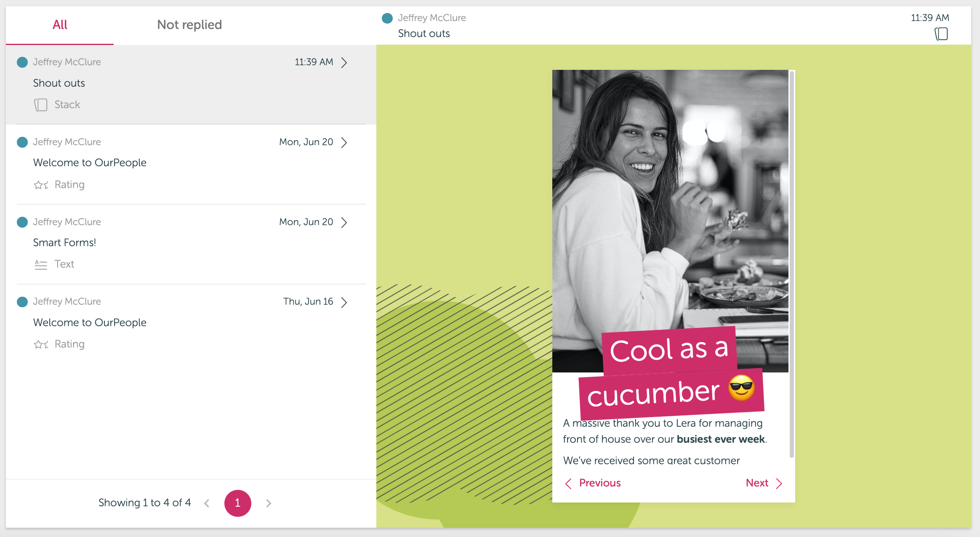Screen dimensions: 980x537
Task: Click the woman's photo on the stack card
Action: point(670,198)
